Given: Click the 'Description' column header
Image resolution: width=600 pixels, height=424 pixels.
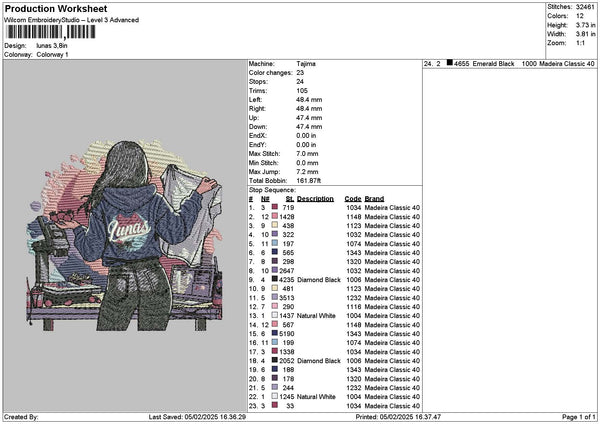Looking at the screenshot, I should 315,199.
